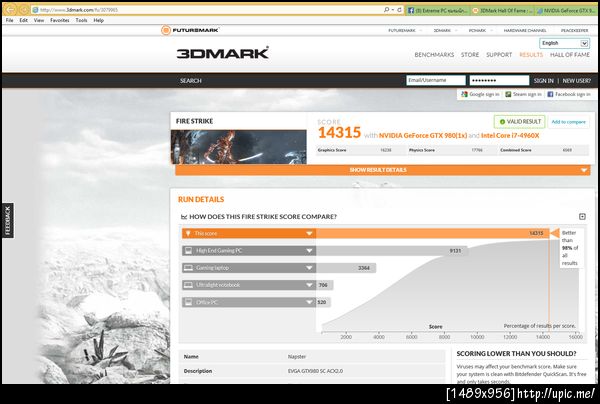Click Add to compare link
600x404 pixels.
click(568, 122)
